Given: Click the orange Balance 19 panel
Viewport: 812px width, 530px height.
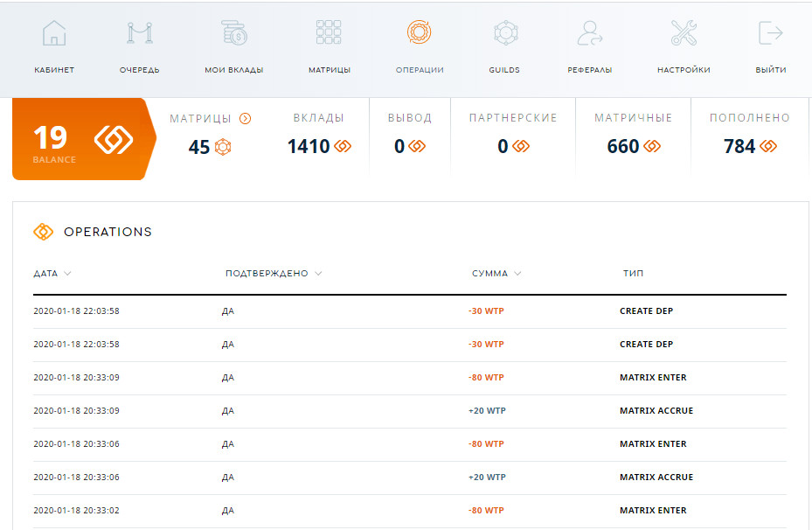Looking at the screenshot, I should pos(84,139).
